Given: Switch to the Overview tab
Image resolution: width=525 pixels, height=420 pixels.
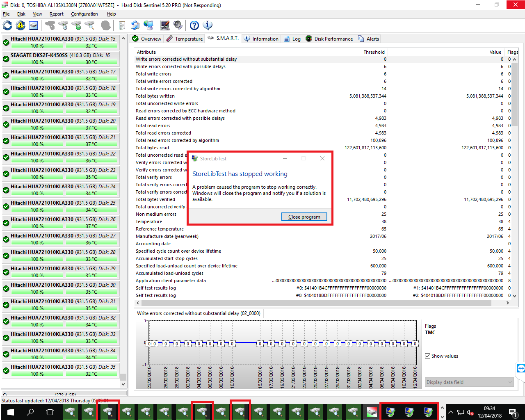Looking at the screenshot, I should [x=147, y=39].
